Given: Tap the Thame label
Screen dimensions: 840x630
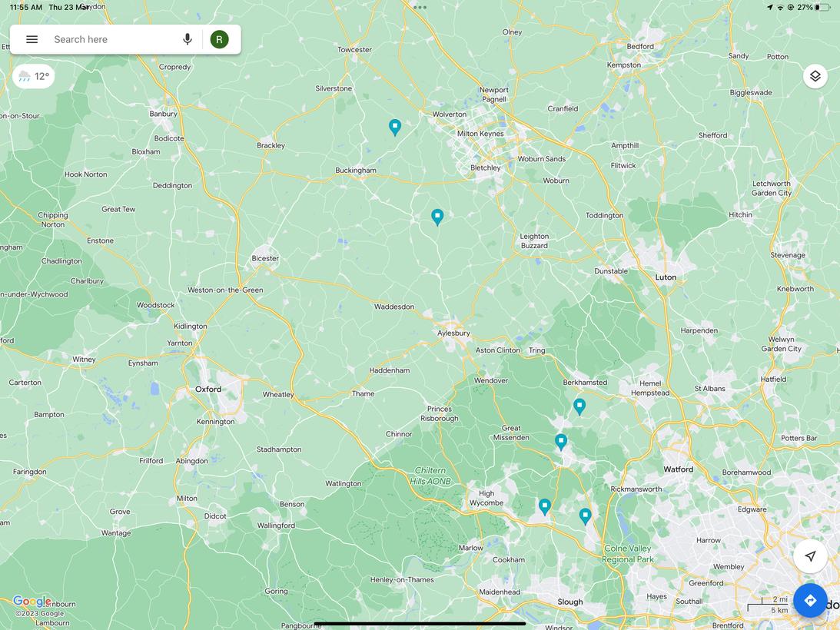Looking at the screenshot, I should [363, 393].
